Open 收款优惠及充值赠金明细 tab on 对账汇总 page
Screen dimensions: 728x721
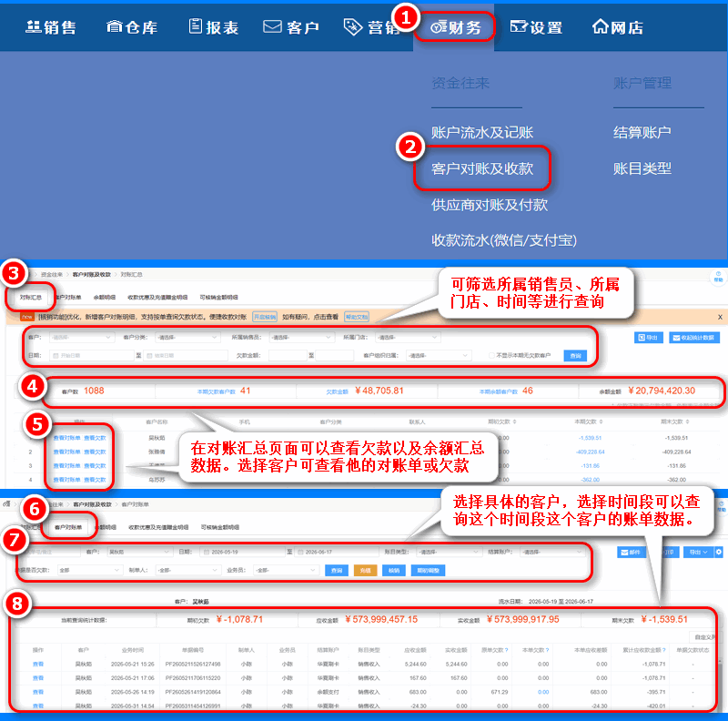157,298
